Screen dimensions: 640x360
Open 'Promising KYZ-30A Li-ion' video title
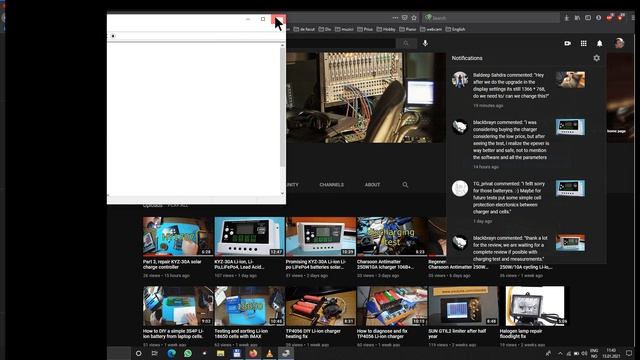click(x=316, y=264)
